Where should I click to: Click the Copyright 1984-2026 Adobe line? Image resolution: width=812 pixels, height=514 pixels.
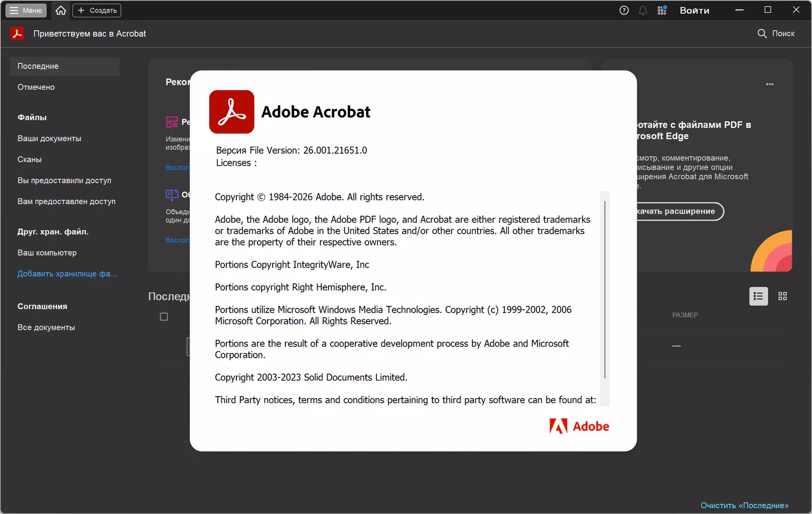320,197
